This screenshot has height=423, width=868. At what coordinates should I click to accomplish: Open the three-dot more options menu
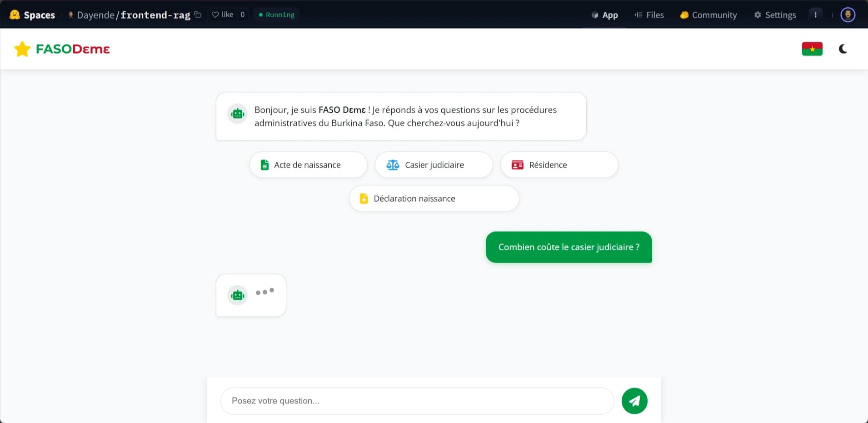[815, 15]
